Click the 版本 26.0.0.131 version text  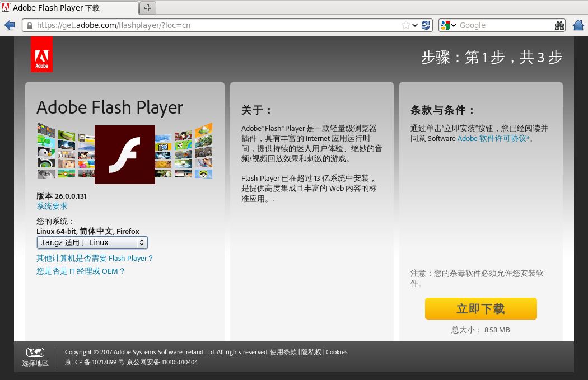pyautogui.click(x=62, y=196)
